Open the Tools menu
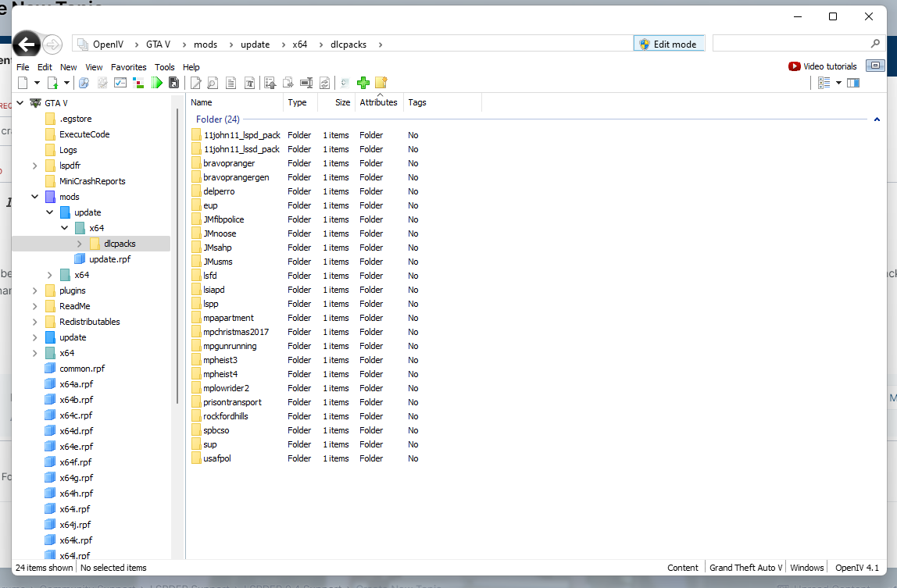 (x=164, y=67)
